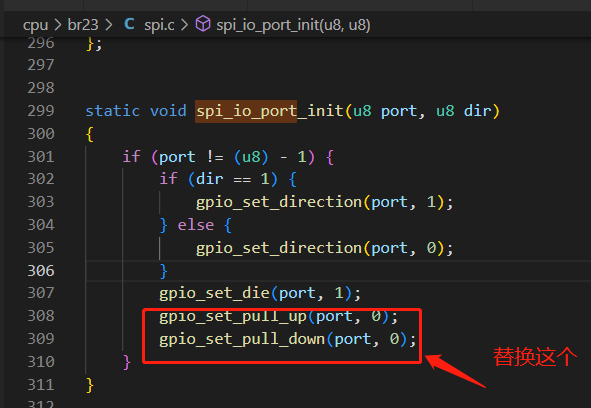Click the 'static' keyword on line 299
591x408 pixels.
112,111
